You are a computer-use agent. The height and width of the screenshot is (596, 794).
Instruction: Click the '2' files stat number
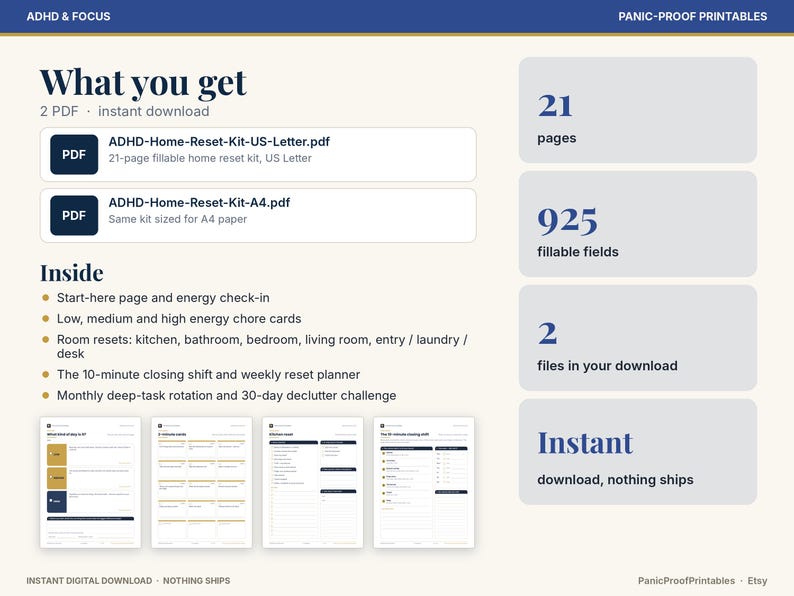pos(547,333)
